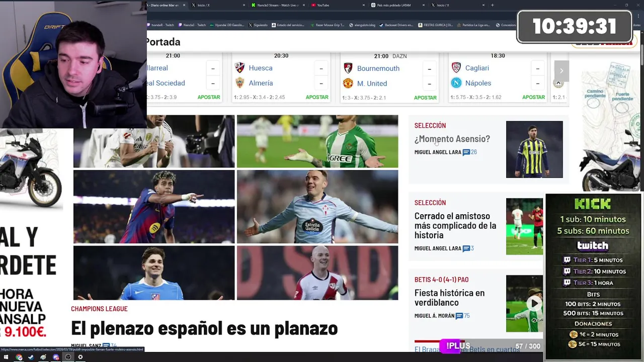
Task: Open the Rayo Vallecano player photo
Action: tap(317, 273)
